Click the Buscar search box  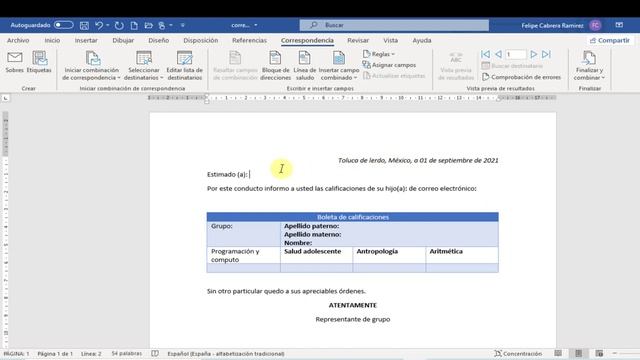tap(394, 25)
